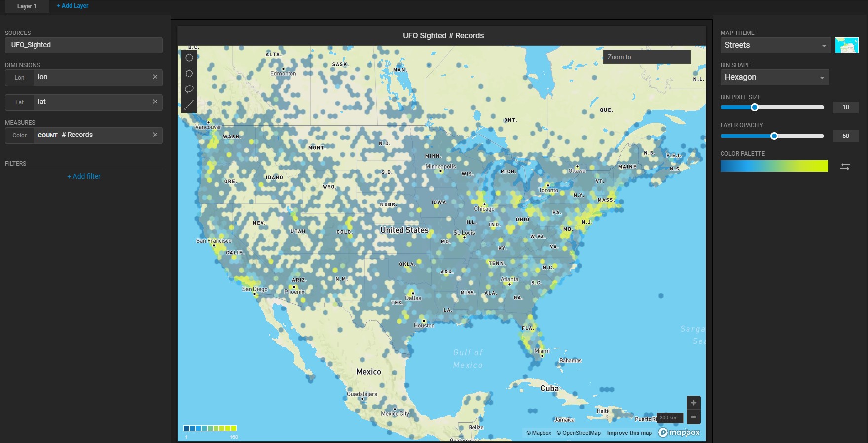The height and width of the screenshot is (443, 868).
Task: Reverse the color palette with swap icon
Action: click(845, 167)
